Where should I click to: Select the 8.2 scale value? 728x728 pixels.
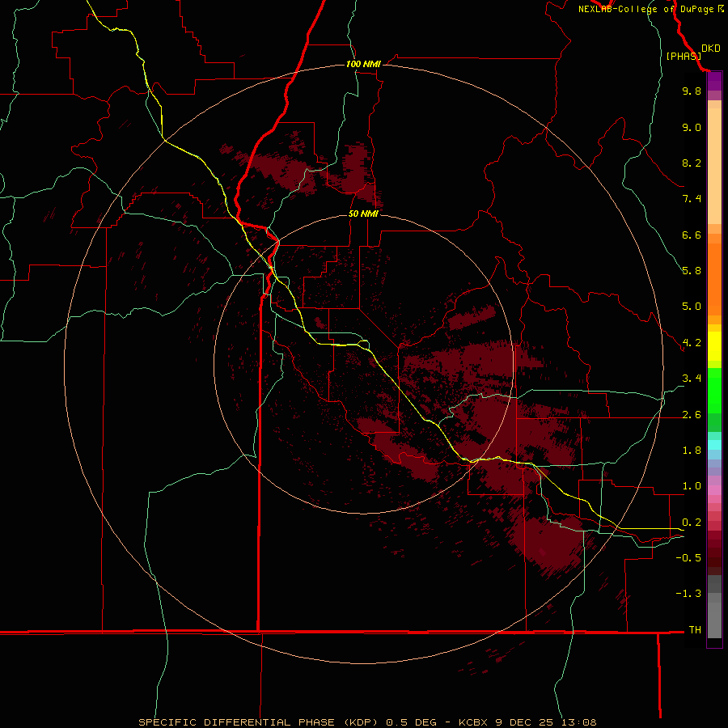coord(692,163)
